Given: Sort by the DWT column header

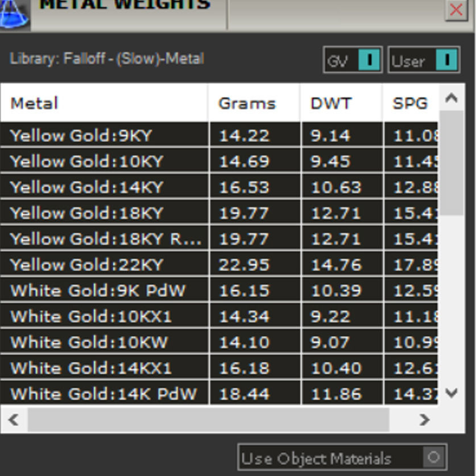Looking at the screenshot, I should point(342,103).
